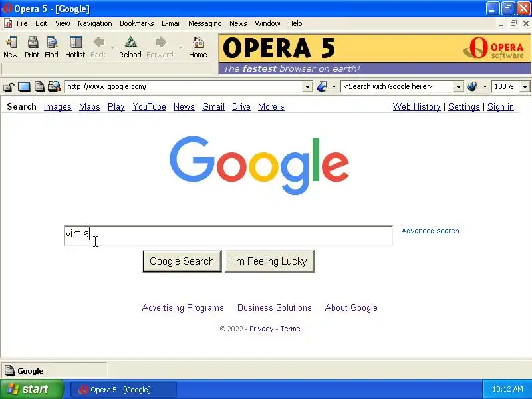Open the News menu in the menu bar
The width and height of the screenshot is (532, 399).
tap(238, 23)
